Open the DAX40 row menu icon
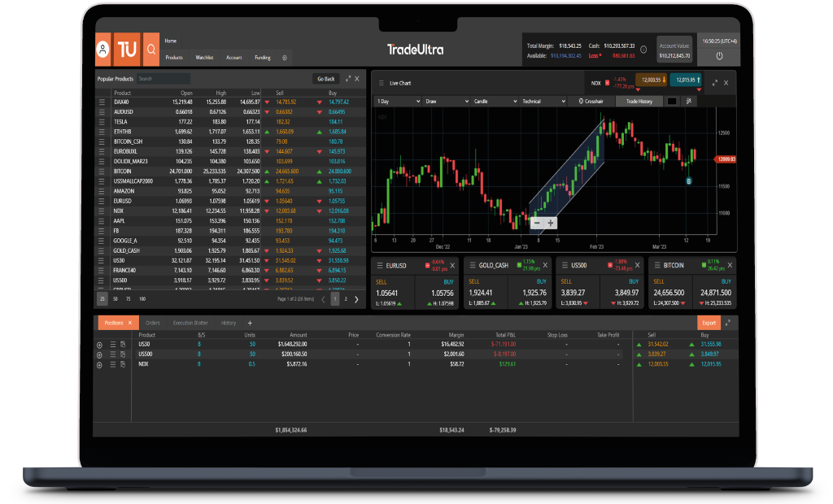Viewport: 833px width, 504px height. point(102,102)
